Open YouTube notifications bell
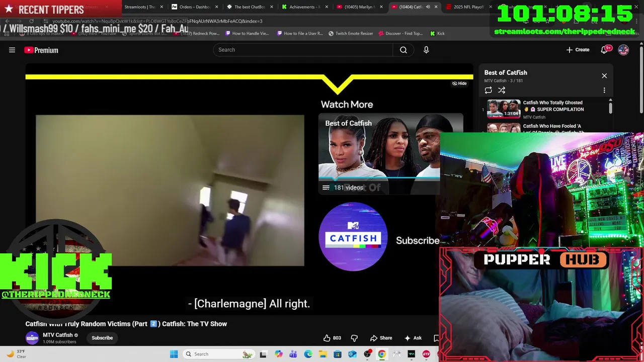Screen dimensions: 644x362 [x=605, y=50]
